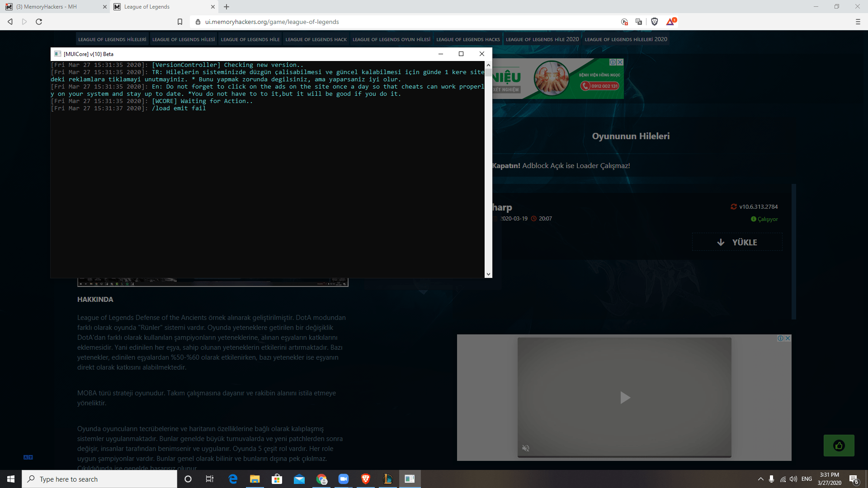Click the MUICore console scrollbar up arrow
This screenshot has width=868, height=488.
click(488, 65)
